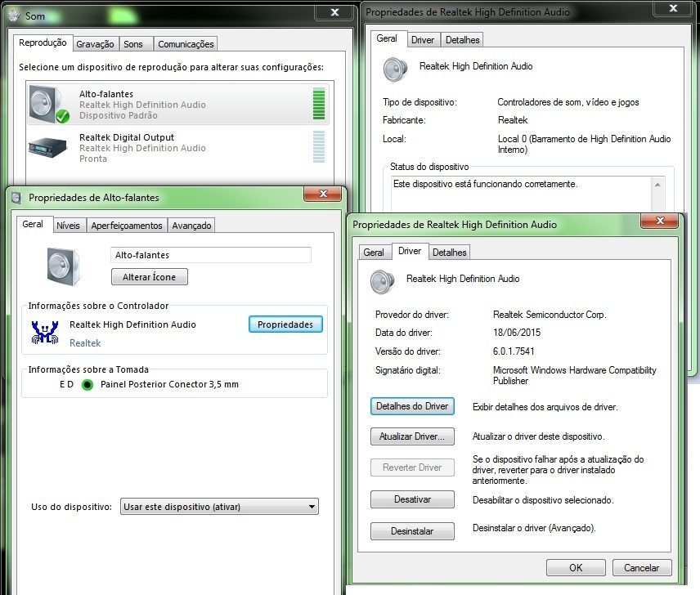The width and height of the screenshot is (700, 595).
Task: Click 'Painel Posterior Conector 3,5 mm' text
Action: pos(169,384)
